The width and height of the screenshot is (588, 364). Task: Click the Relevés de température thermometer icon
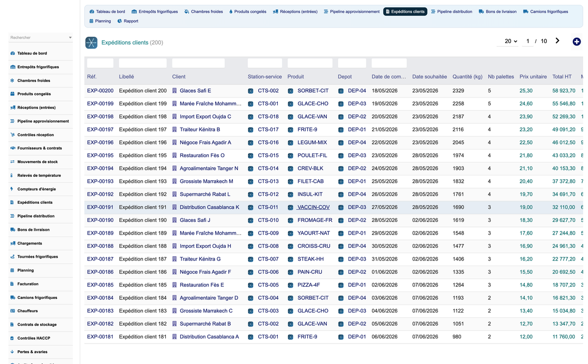tap(12, 175)
